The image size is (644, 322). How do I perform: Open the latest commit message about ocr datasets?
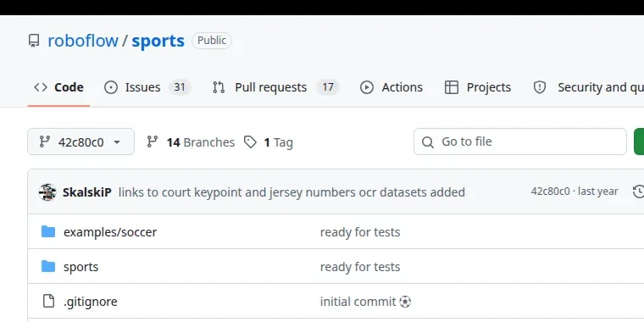[291, 192]
